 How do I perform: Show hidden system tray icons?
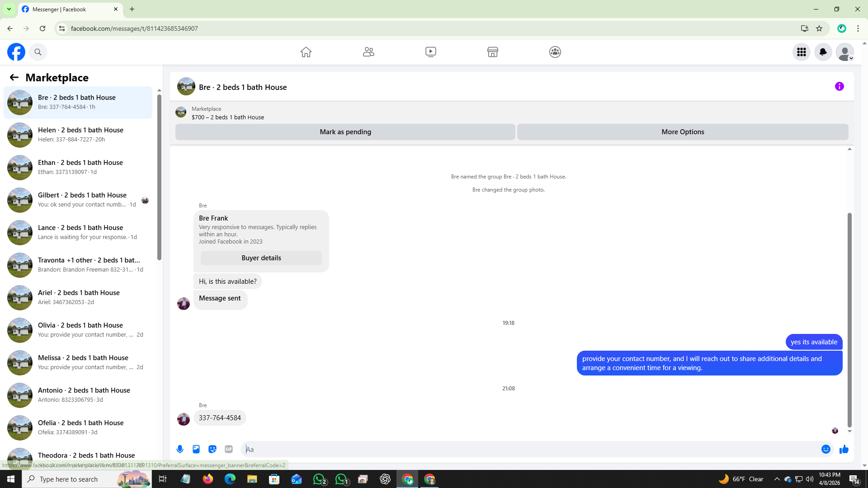(x=777, y=479)
